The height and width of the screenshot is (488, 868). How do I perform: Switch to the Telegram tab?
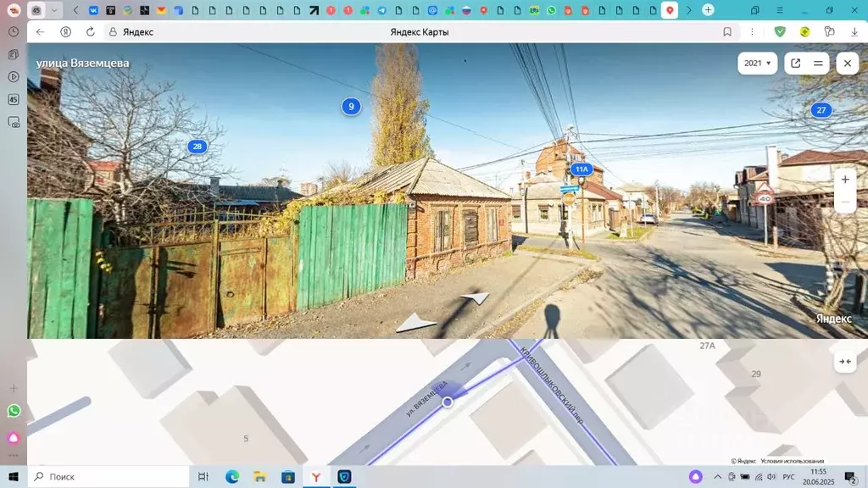(x=382, y=10)
